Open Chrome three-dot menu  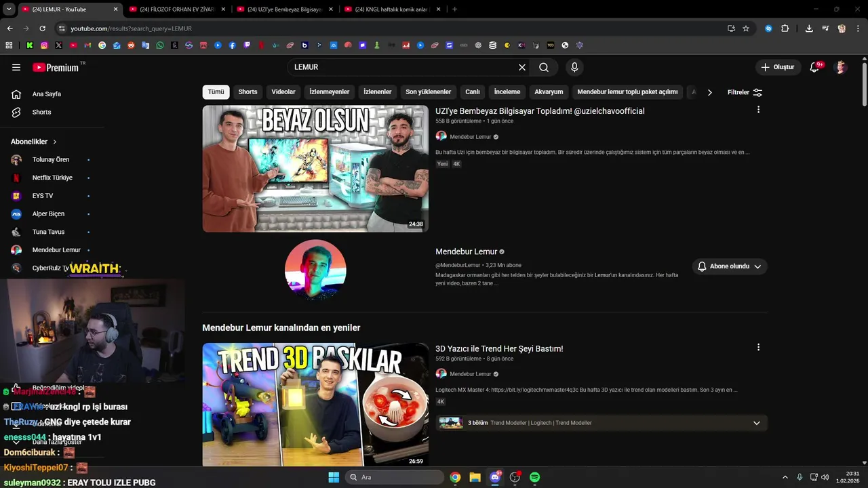tap(858, 28)
